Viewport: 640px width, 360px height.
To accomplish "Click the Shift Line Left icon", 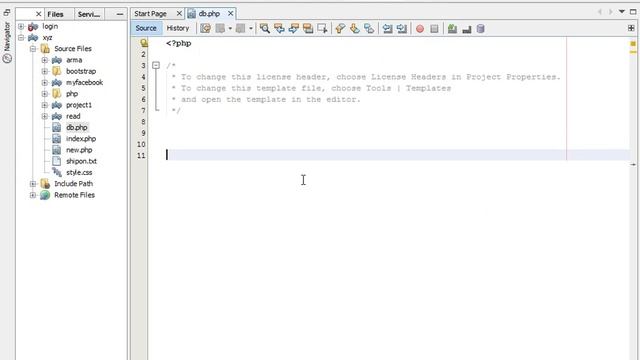I will pos(387,29).
